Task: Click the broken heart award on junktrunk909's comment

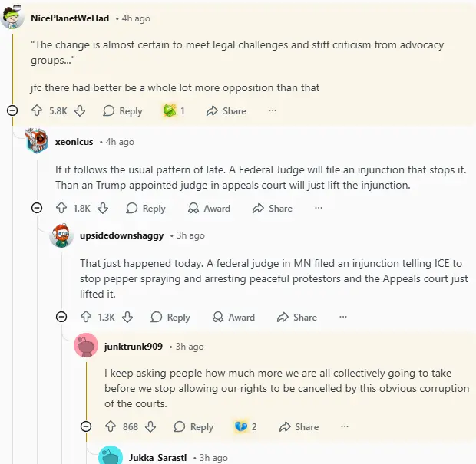Action: coord(241,426)
